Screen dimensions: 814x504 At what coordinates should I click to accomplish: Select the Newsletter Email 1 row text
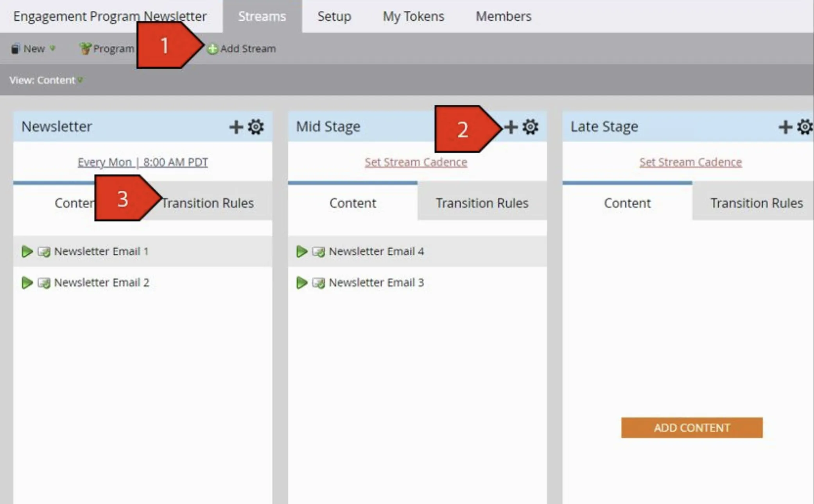[x=101, y=251]
